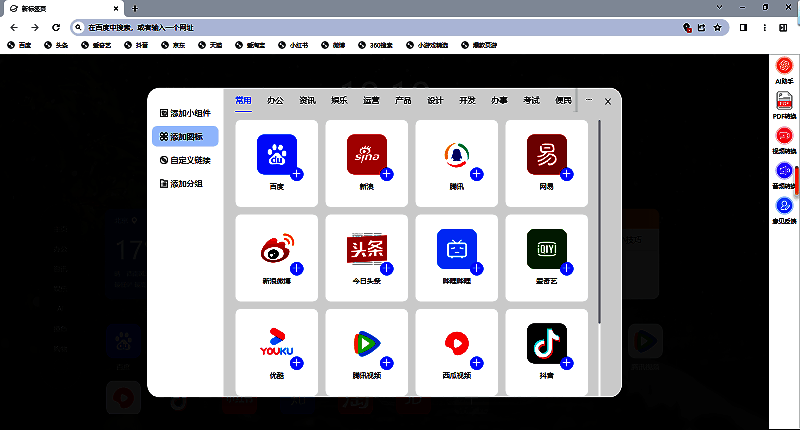Switch to the 办公 category tab

tap(275, 100)
